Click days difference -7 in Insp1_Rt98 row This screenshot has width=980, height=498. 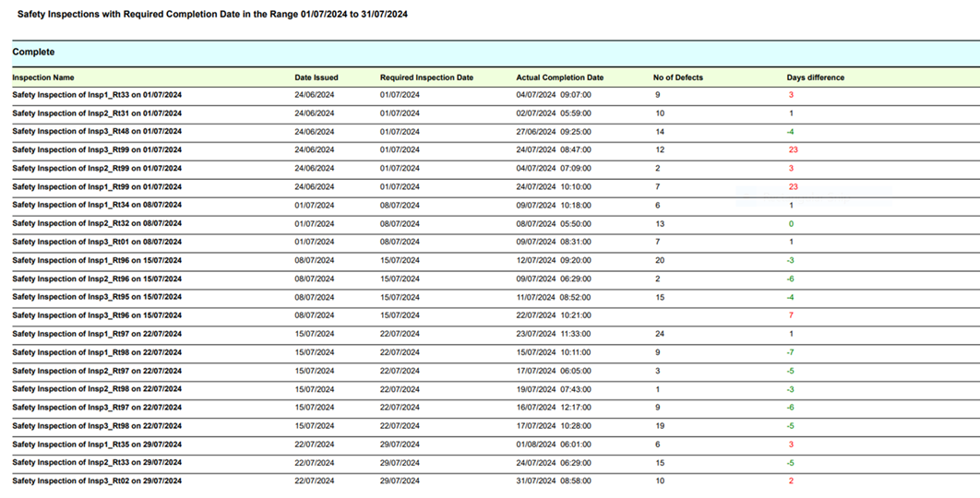click(791, 352)
